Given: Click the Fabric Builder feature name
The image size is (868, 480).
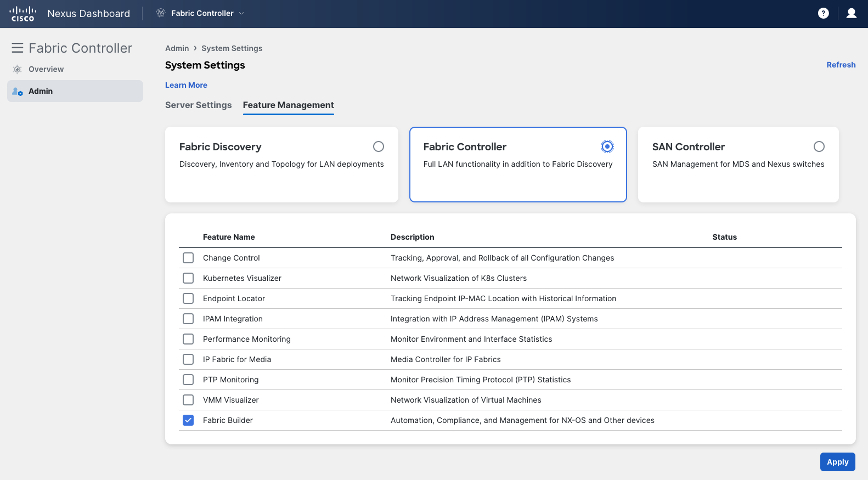Looking at the screenshot, I should pos(228,420).
